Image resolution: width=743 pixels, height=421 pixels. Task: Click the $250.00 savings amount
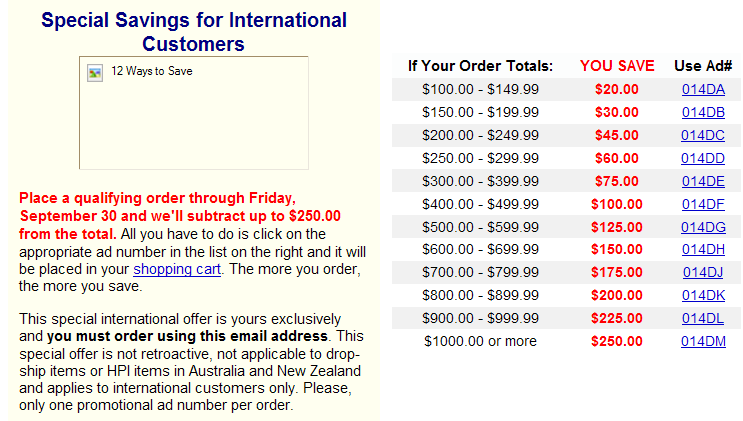click(616, 341)
